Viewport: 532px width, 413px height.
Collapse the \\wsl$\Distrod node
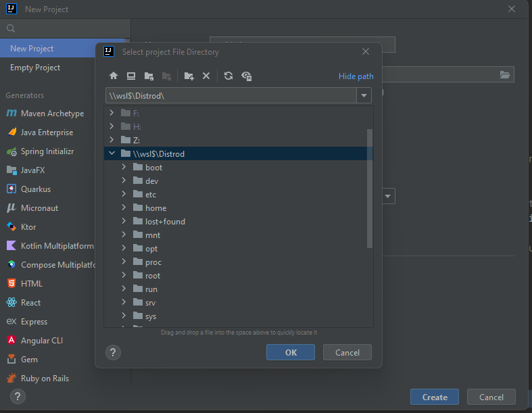tap(112, 153)
